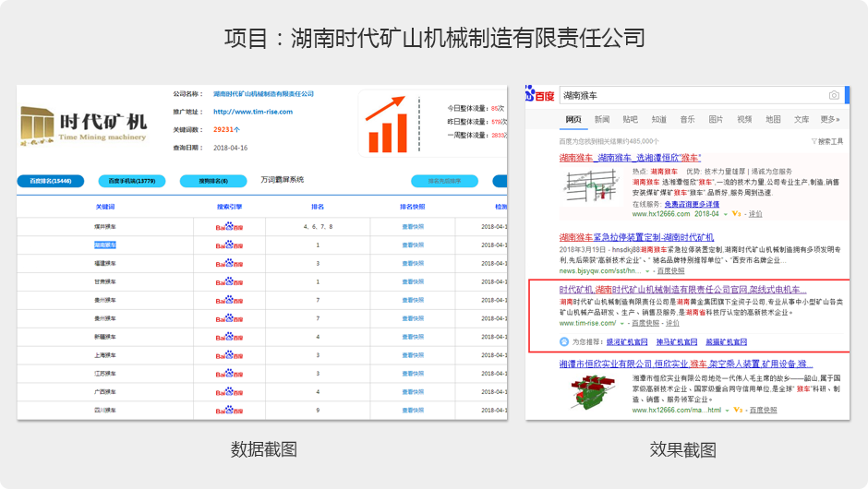Switch to the 地图 tab

coord(773,119)
